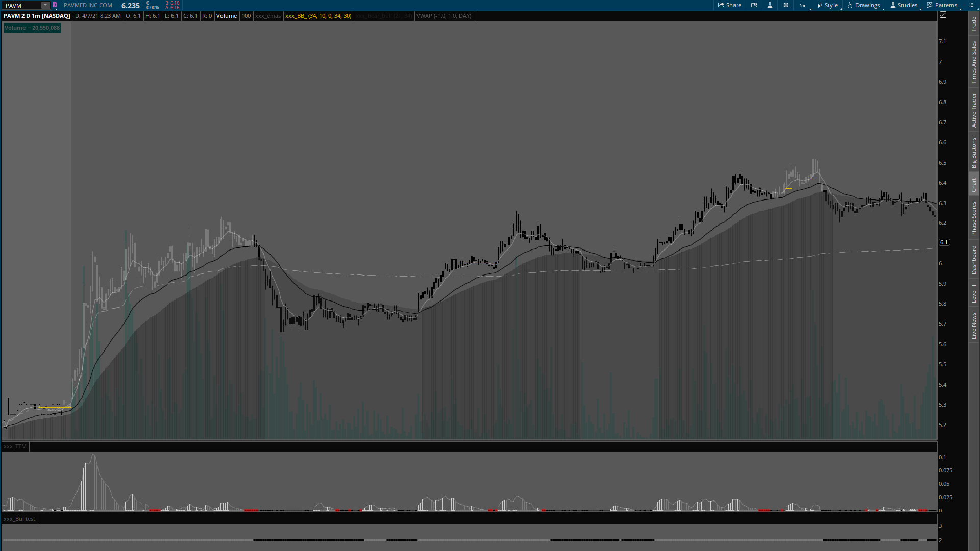Screen dimensions: 980x551
Task: Open chart settings gear icon
Action: 786,5
